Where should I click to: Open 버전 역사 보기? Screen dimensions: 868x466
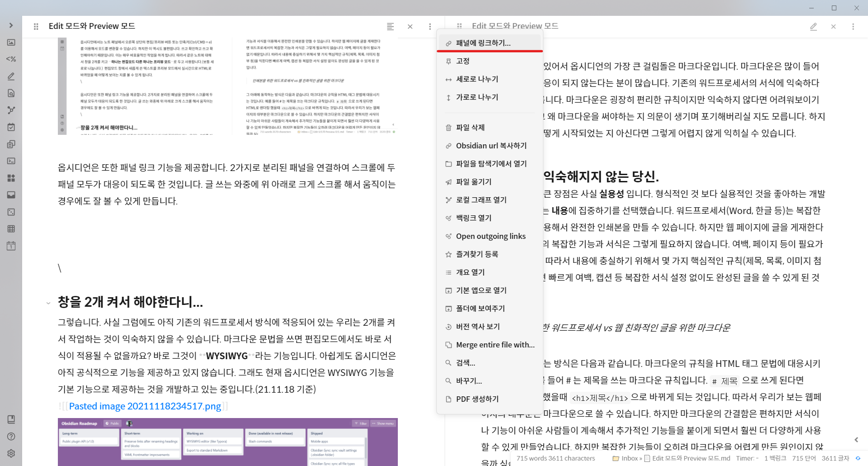click(490, 327)
